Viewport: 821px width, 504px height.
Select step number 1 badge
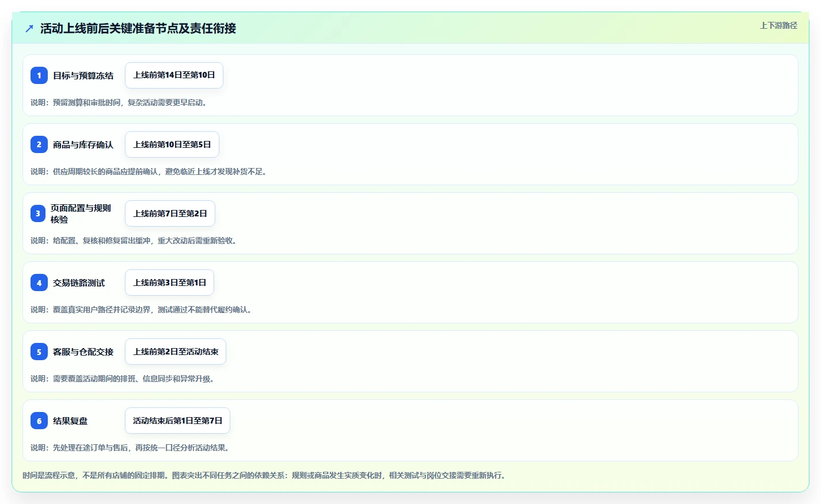[39, 75]
